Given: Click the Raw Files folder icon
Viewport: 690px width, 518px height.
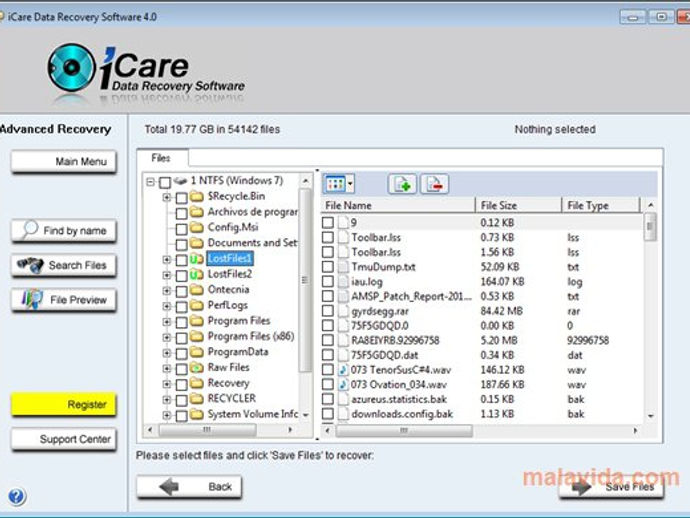Looking at the screenshot, I should tap(196, 367).
